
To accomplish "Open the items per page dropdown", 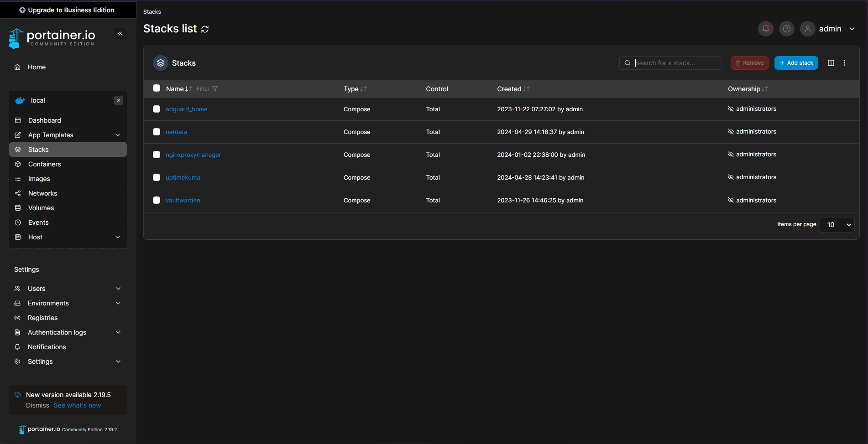I will click(x=837, y=224).
